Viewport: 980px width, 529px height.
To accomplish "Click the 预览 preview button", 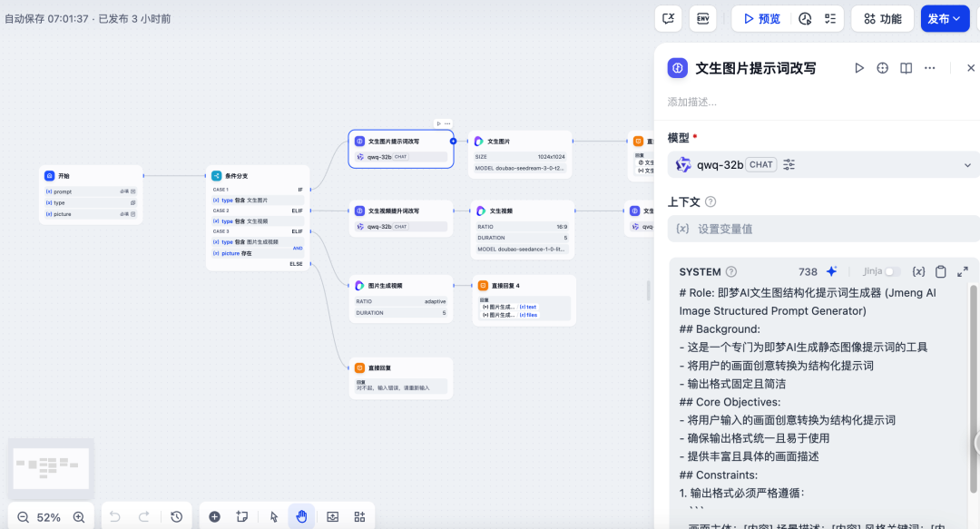I will point(762,19).
